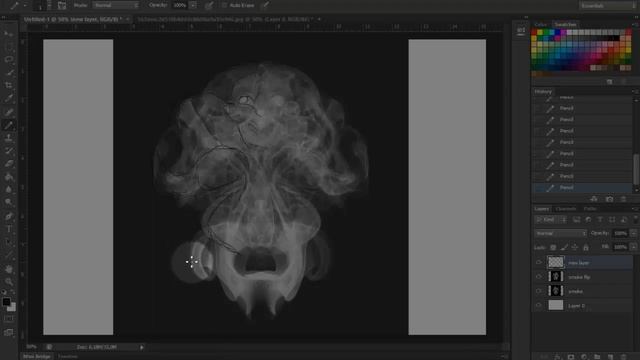Click the layer Opacity value field
Image resolution: width=640 pixels, height=360 pixels.
point(620,233)
